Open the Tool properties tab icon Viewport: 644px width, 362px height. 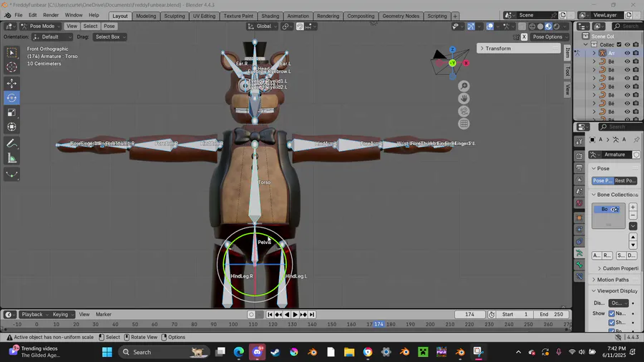(x=579, y=142)
